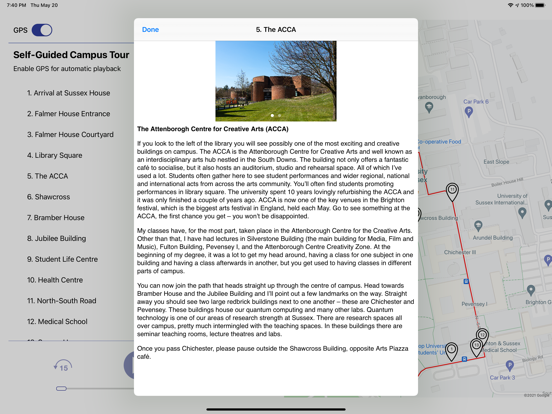Click the Attenborogh Centre for Creative Arts heading
The image size is (552, 414).
pos(213,129)
